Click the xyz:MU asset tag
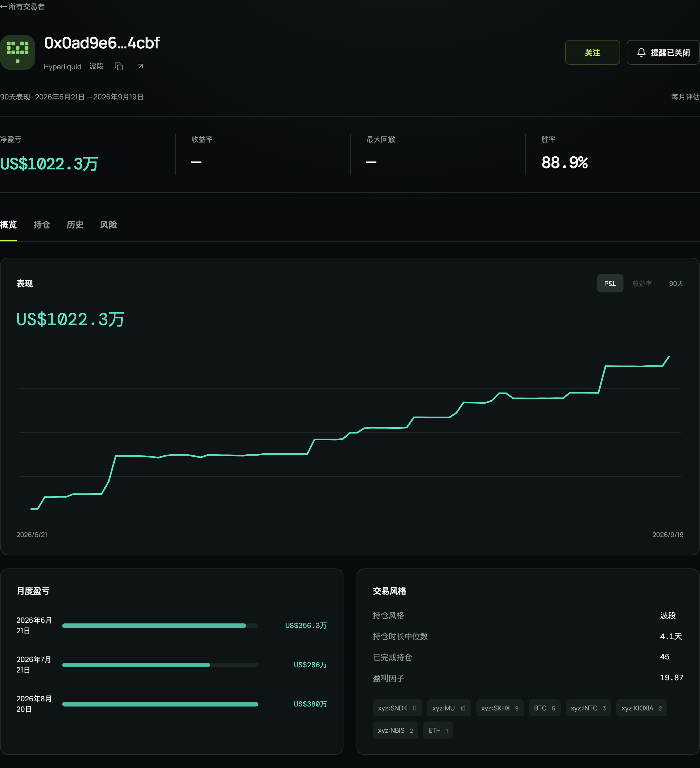Image resolution: width=700 pixels, height=768 pixels. click(x=449, y=708)
